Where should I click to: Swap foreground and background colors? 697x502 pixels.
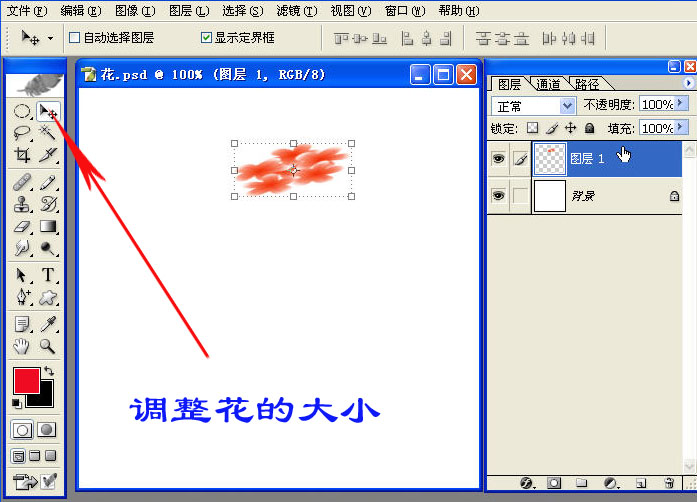point(49,371)
